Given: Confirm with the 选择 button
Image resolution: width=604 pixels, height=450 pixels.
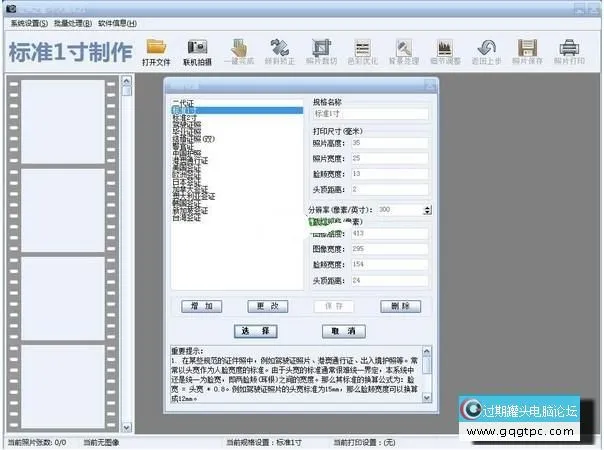Looking at the screenshot, I should [x=256, y=331].
